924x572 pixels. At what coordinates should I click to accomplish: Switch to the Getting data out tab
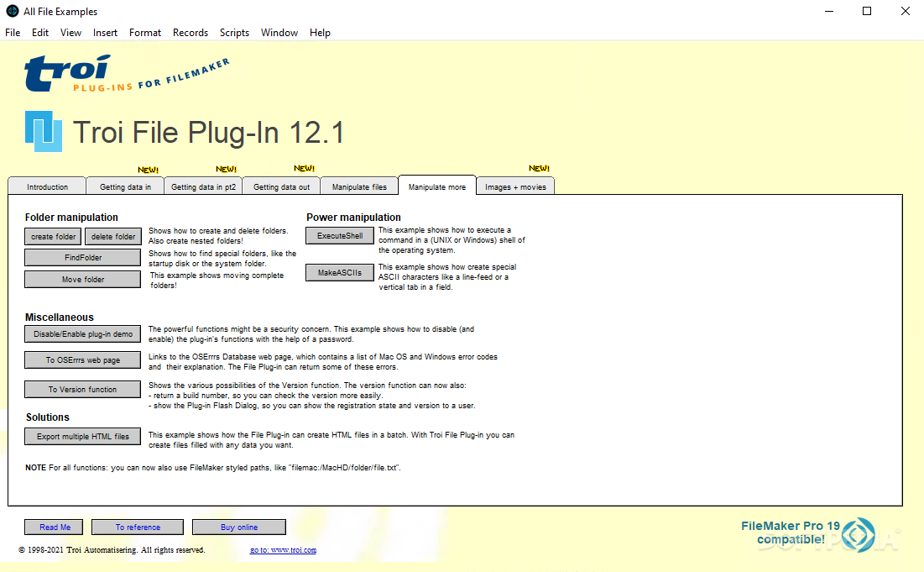pyautogui.click(x=281, y=186)
